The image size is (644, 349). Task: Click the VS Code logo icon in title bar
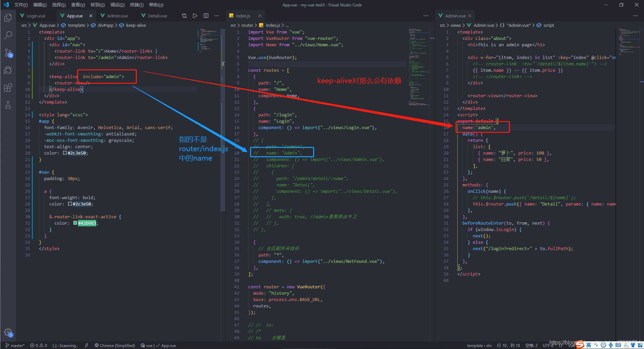tap(6, 5)
